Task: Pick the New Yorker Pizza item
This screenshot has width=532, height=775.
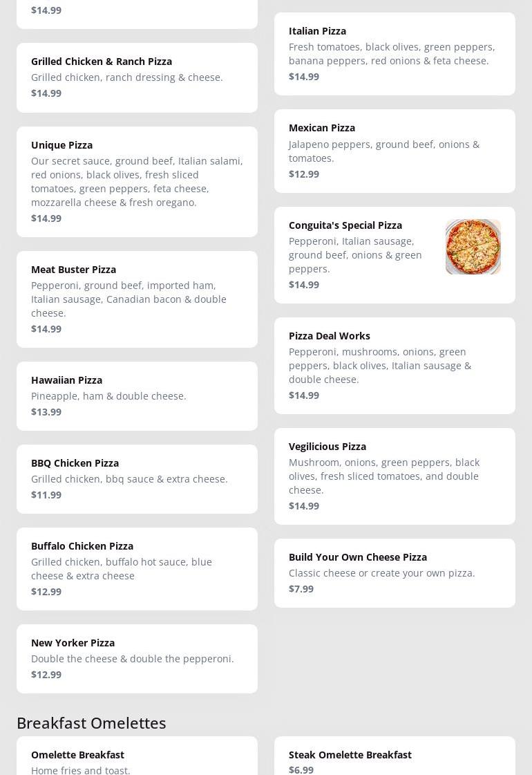Action: (137, 658)
